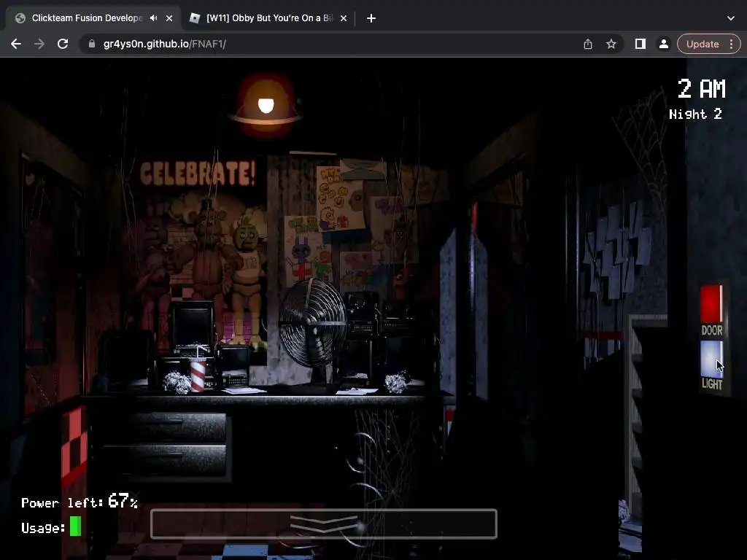Open the profile avatar icon

(664, 44)
